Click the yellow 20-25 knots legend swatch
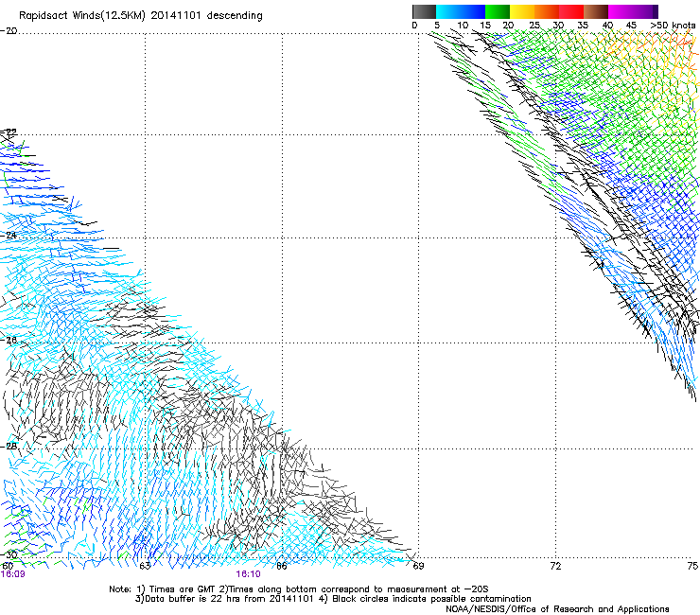Screen dimensions: 700x615 click(x=522, y=11)
